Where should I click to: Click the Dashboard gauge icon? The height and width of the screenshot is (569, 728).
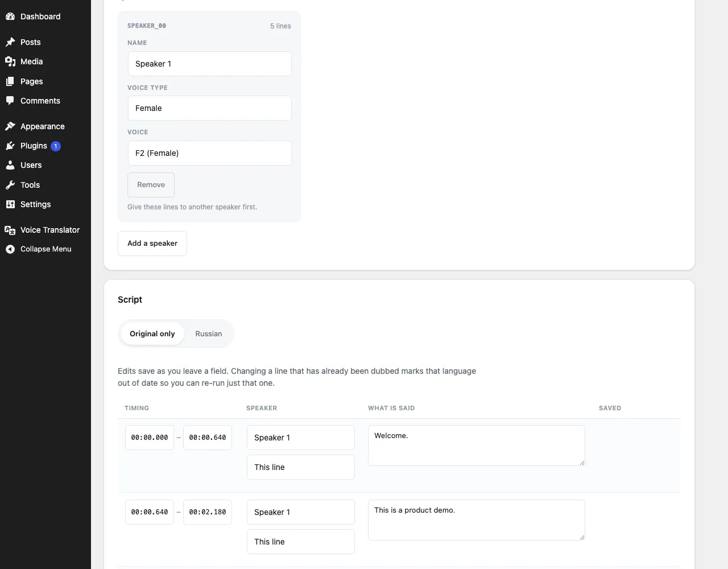(x=10, y=17)
